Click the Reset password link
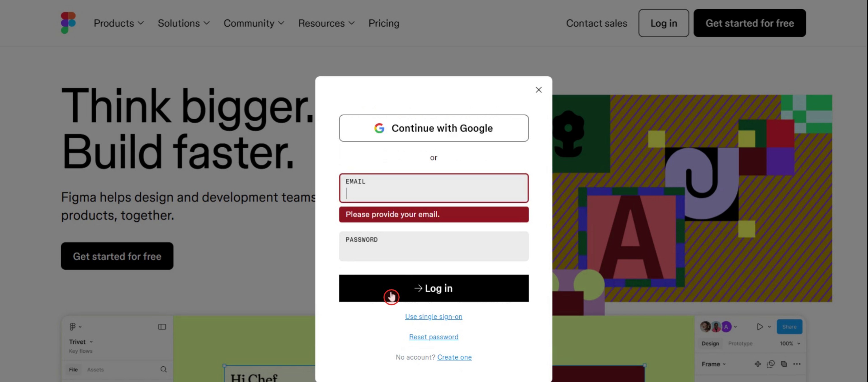868x382 pixels. pos(433,336)
